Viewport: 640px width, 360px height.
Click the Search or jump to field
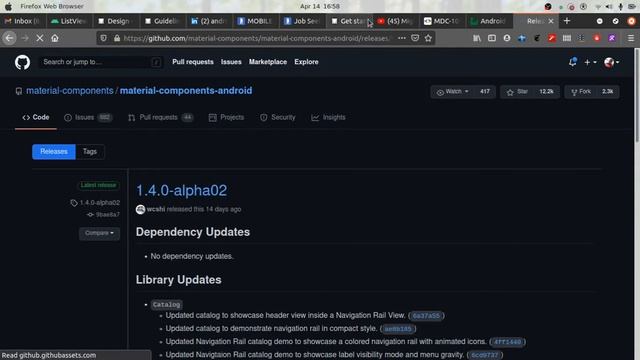click(101, 62)
